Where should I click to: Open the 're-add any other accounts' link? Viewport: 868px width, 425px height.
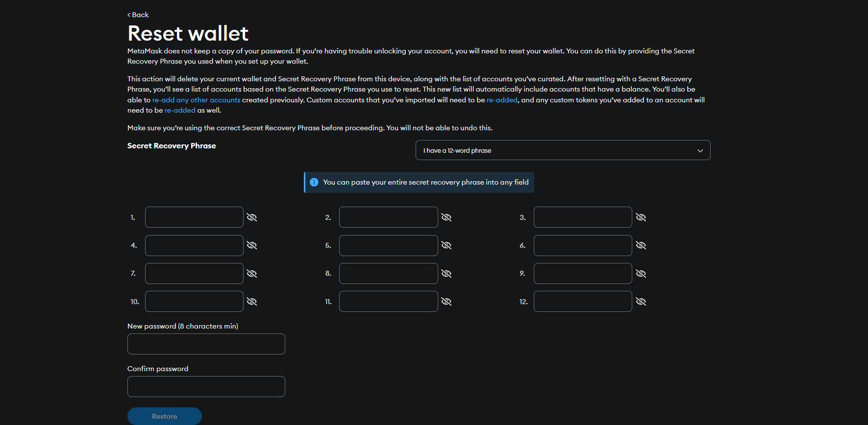click(x=196, y=100)
